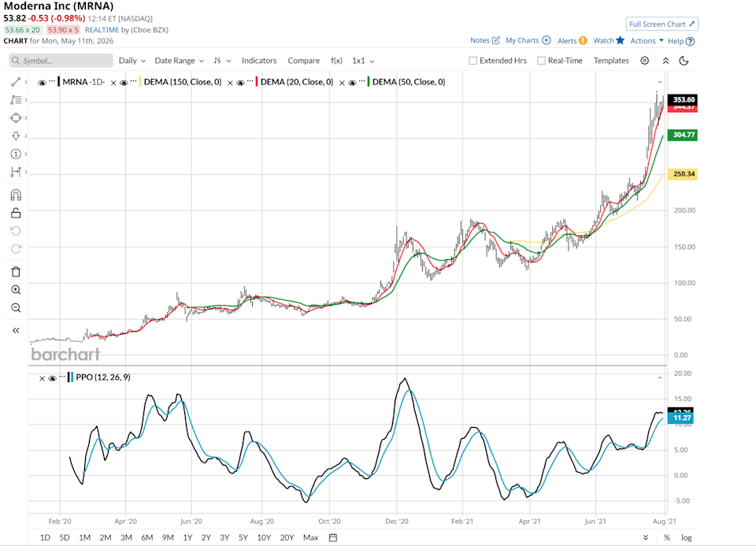Select the 20Y range
This screenshot has height=546, width=756.
287,537
